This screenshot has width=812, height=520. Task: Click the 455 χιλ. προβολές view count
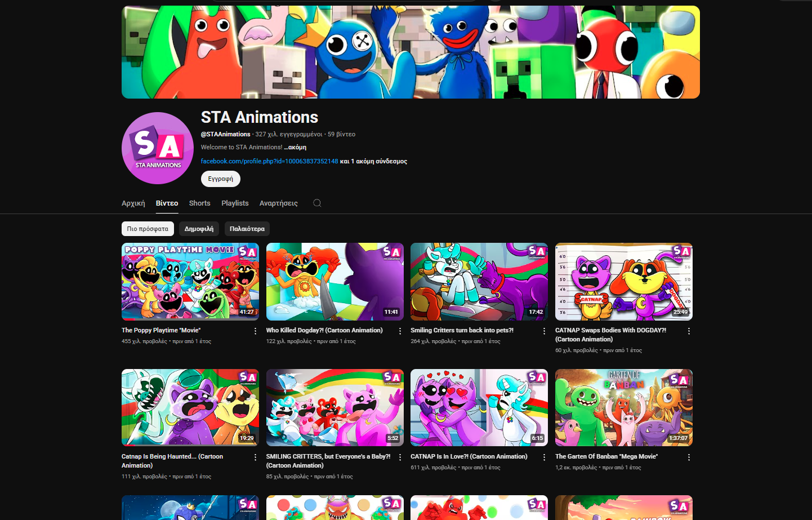(x=144, y=341)
